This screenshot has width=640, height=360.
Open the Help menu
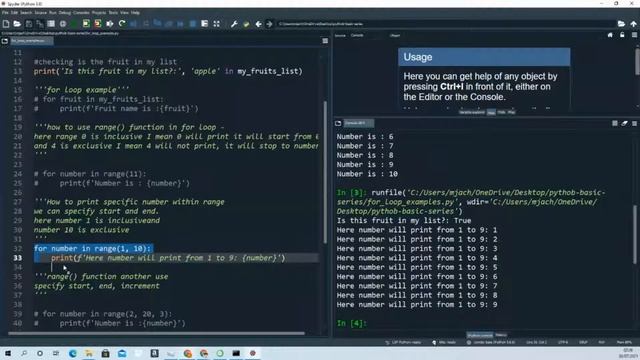click(135, 13)
